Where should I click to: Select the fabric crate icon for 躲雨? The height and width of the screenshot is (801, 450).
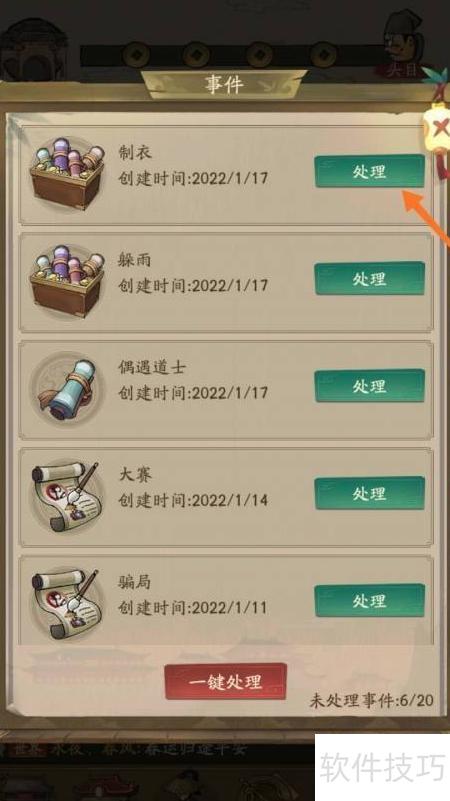(67, 281)
